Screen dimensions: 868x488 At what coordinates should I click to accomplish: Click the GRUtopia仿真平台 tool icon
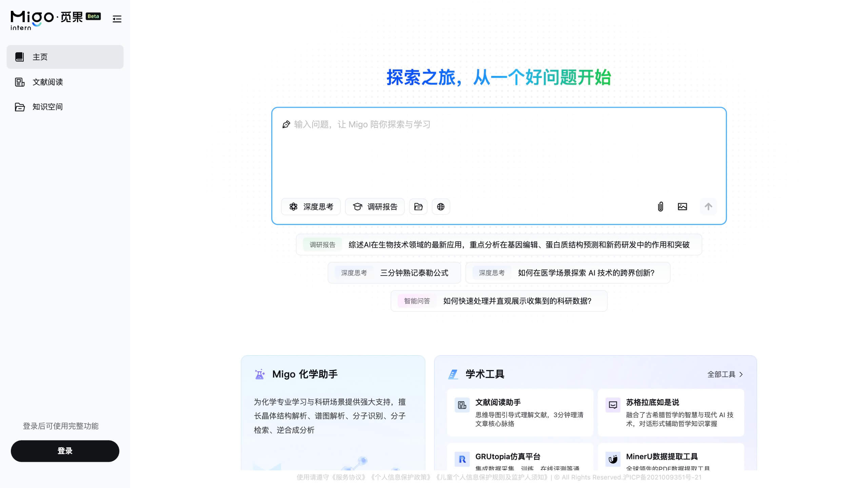(462, 459)
